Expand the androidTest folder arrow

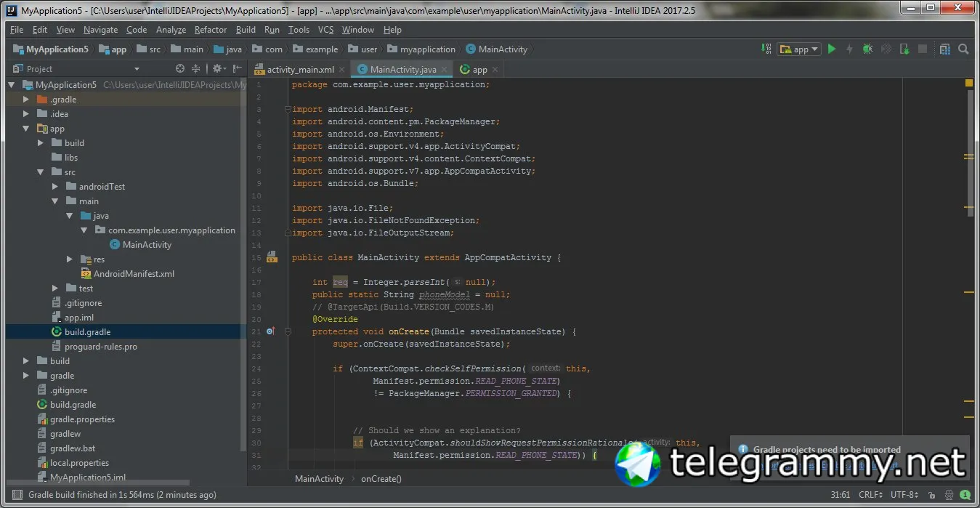tap(55, 187)
